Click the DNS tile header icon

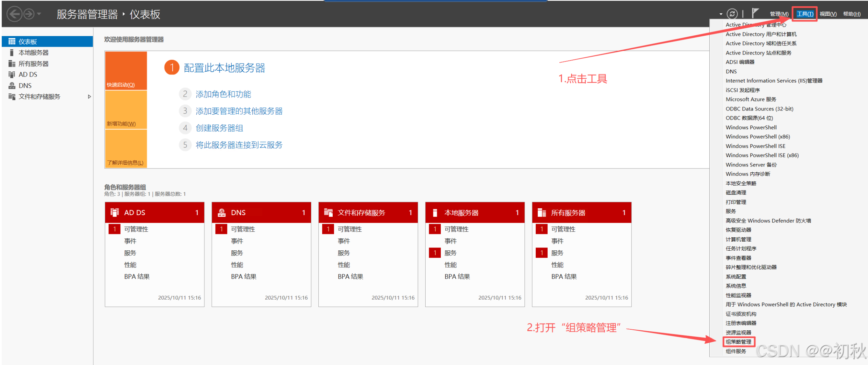pyautogui.click(x=222, y=212)
